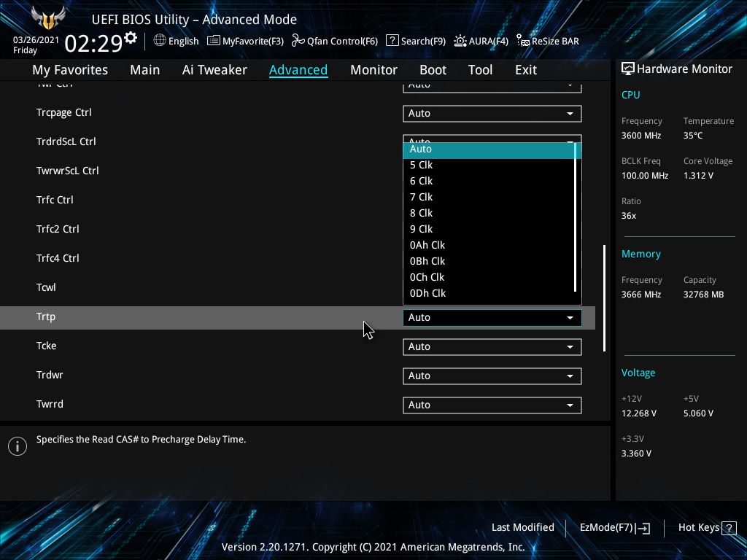
Task: Switch to the Main tab
Action: pos(145,70)
